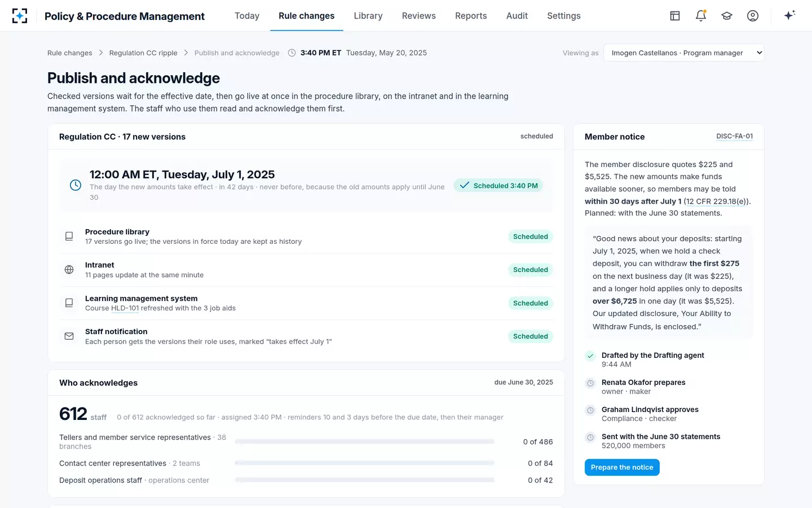Viewport: 812px width, 508px height.
Task: Click the '0 of 84' count
Action: [x=540, y=463]
